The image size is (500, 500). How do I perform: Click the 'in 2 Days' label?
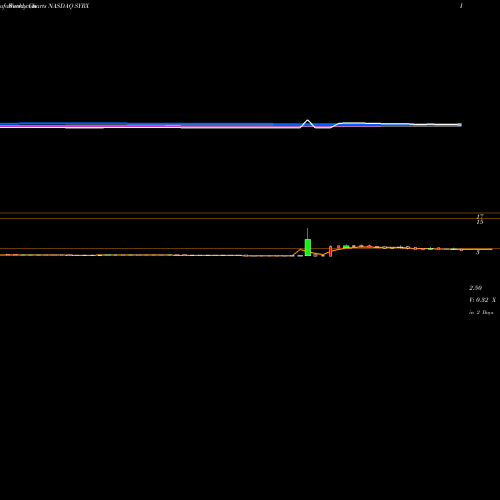point(481,312)
